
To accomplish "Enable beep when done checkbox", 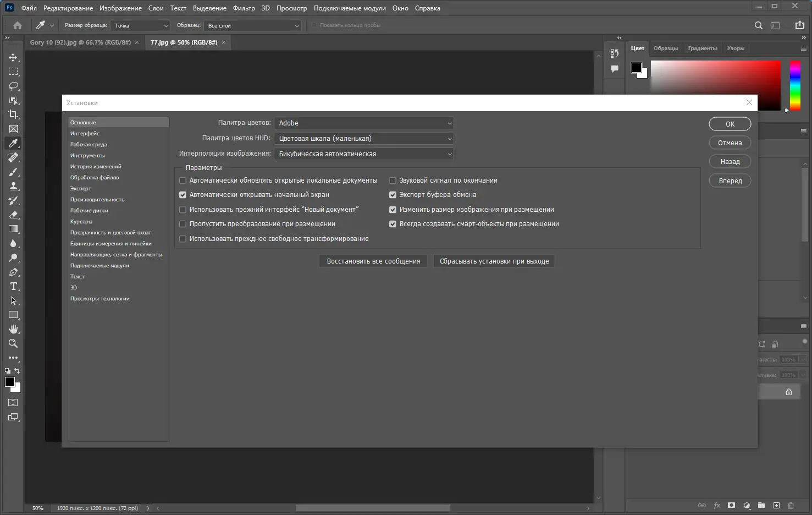I will click(393, 180).
